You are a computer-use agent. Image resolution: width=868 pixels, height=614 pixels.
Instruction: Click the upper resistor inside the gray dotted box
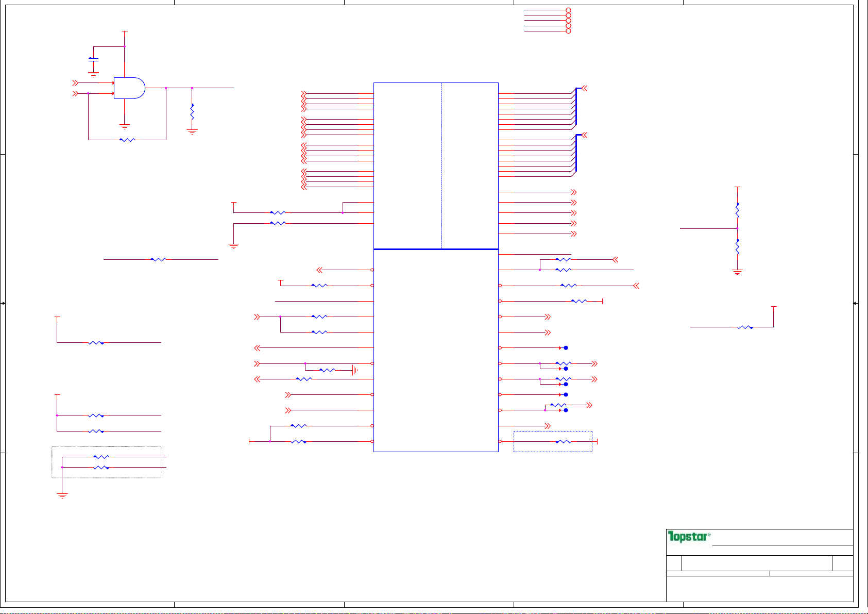[x=101, y=457]
